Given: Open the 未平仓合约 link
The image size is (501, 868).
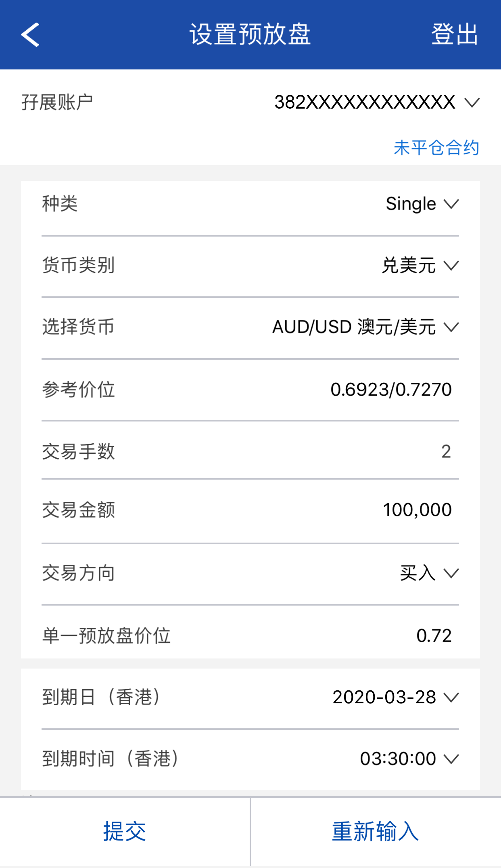Looking at the screenshot, I should (x=436, y=148).
